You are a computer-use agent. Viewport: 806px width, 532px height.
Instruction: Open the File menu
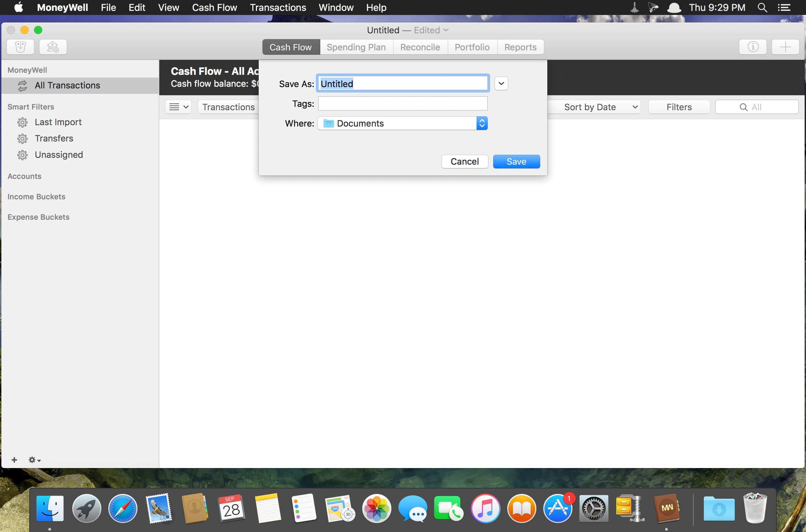[x=108, y=7]
